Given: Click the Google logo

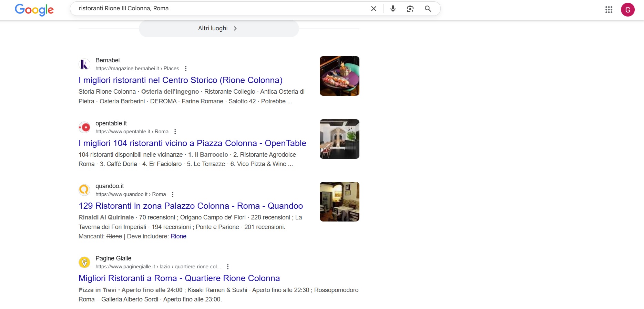Looking at the screenshot, I should point(34,9).
